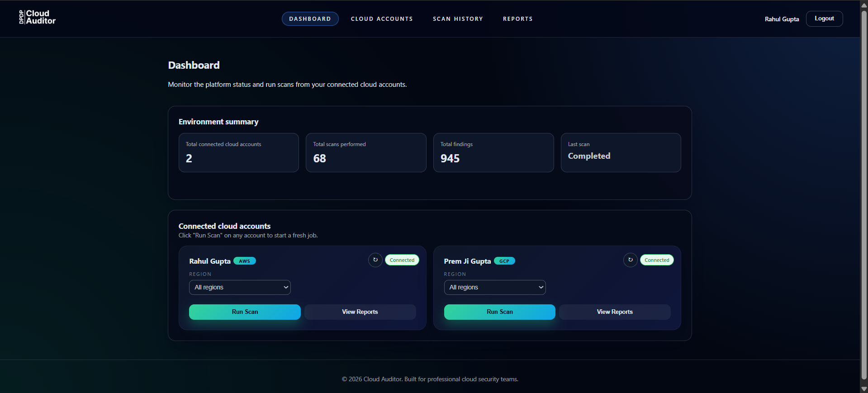Click the AWS badge next to Rahul Gupta
The image size is (868, 393).
pyautogui.click(x=245, y=261)
